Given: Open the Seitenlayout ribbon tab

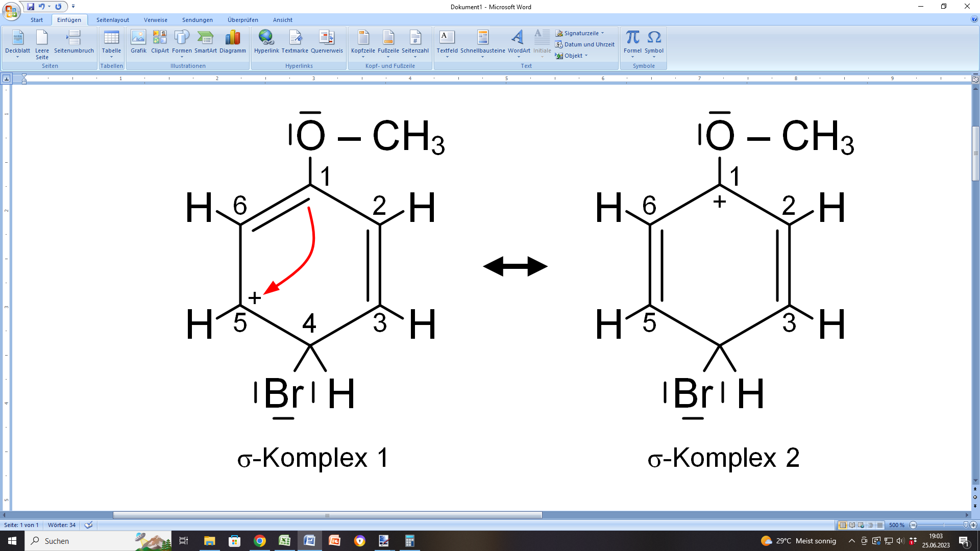Looking at the screenshot, I should pos(113,20).
